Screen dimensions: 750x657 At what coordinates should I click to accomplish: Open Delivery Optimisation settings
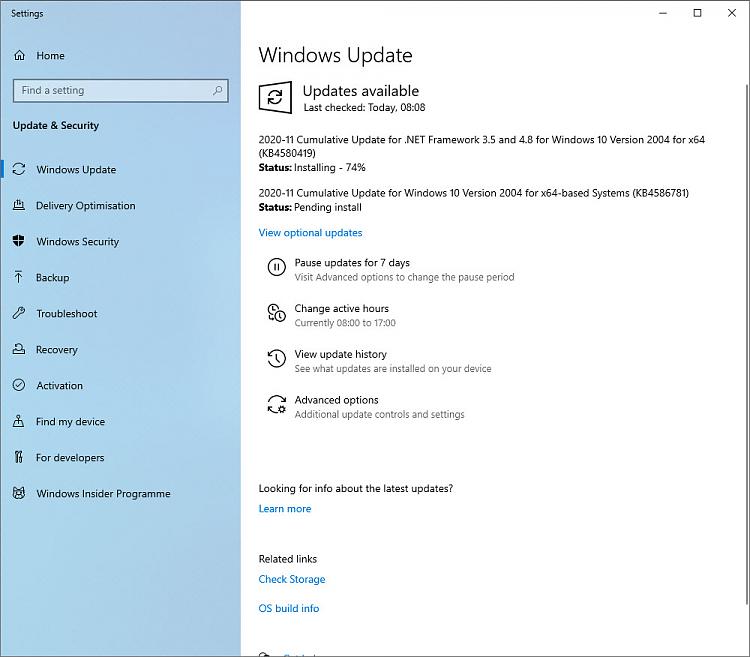tap(86, 206)
